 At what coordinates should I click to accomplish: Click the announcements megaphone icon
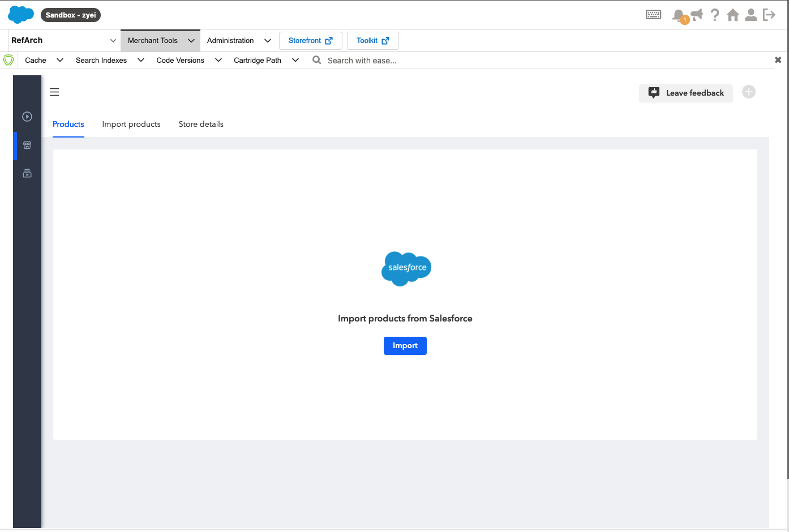[697, 15]
